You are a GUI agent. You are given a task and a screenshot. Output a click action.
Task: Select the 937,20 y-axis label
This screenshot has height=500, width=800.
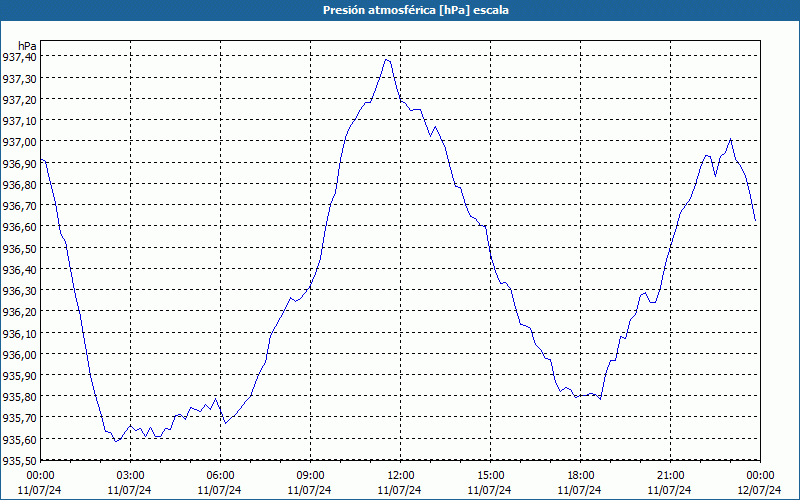[x=19, y=99]
